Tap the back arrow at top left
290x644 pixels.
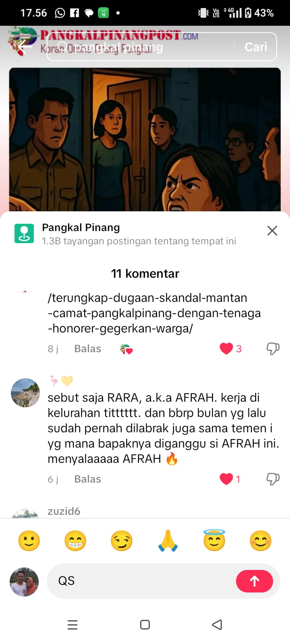click(x=25, y=47)
